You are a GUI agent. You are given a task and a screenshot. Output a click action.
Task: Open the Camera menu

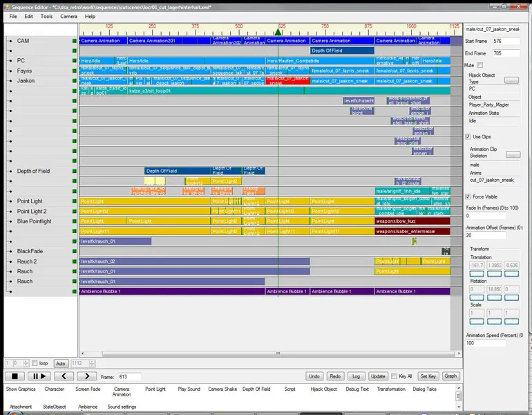tap(68, 16)
